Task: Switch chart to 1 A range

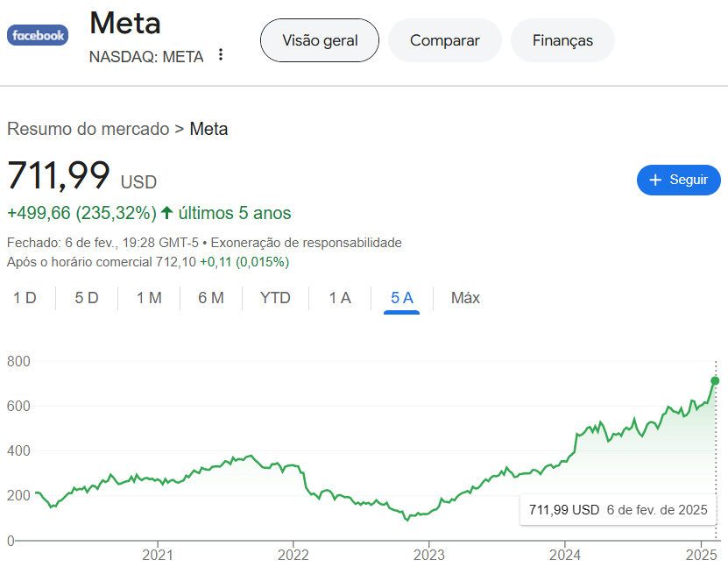Action: point(340,298)
